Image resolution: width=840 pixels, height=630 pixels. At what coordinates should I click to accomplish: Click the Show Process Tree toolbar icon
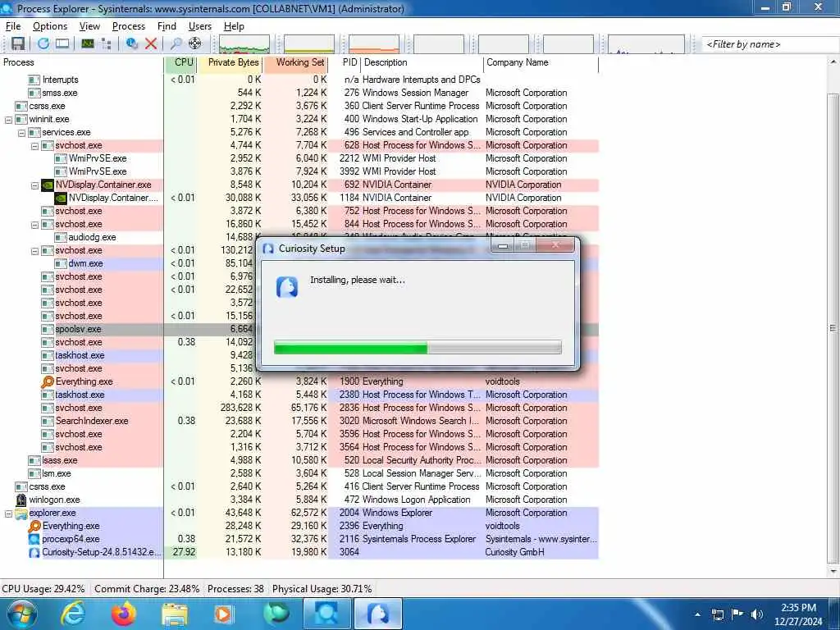[106, 44]
